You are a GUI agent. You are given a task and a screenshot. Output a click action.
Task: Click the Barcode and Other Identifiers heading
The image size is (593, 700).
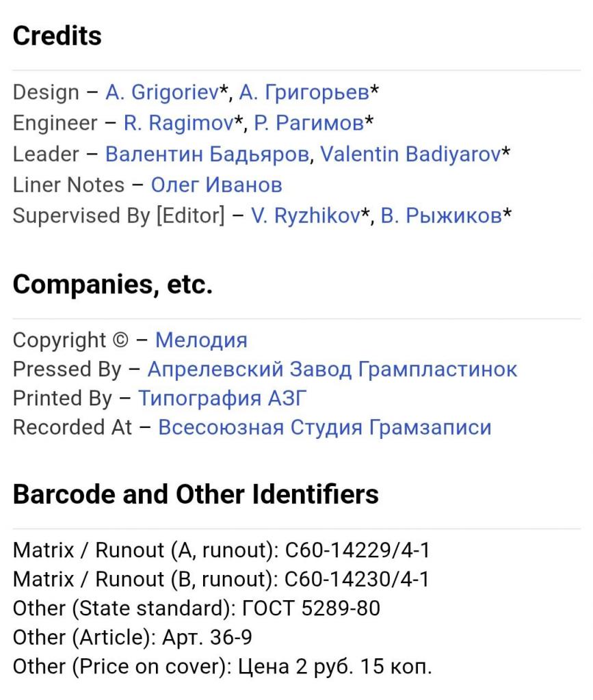click(x=196, y=494)
